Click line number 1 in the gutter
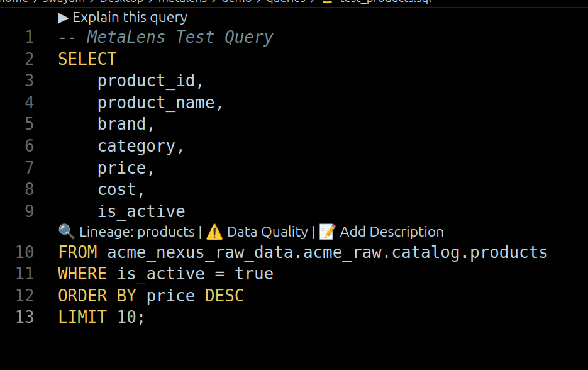This screenshot has height=370, width=588. coord(29,37)
